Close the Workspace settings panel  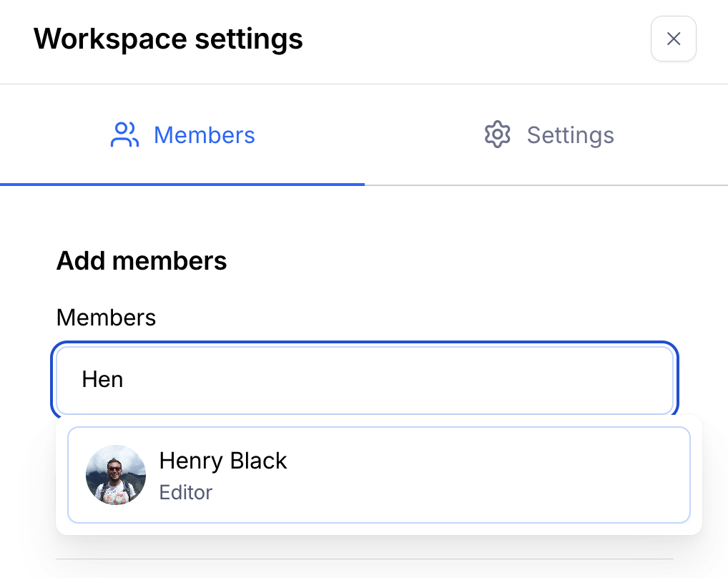673,39
